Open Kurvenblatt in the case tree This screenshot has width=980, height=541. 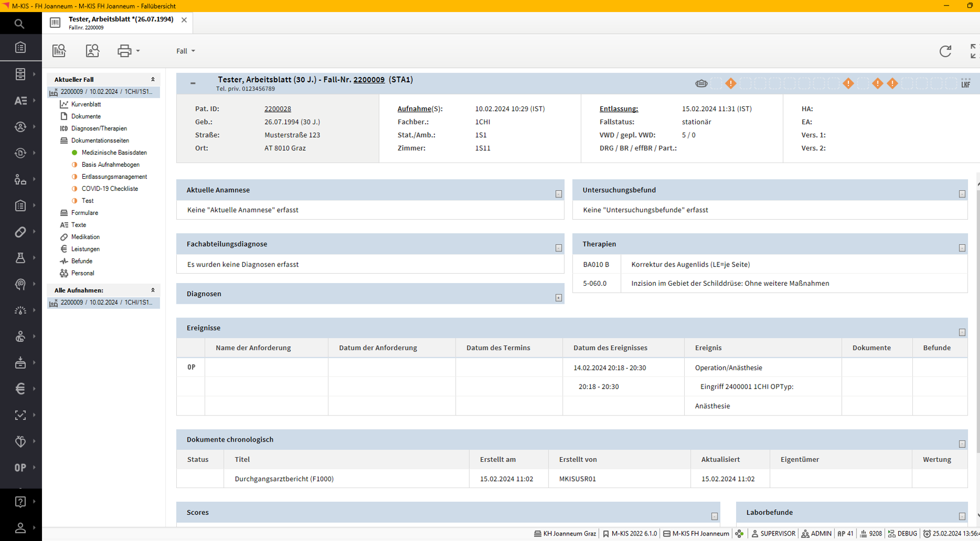[x=86, y=104]
